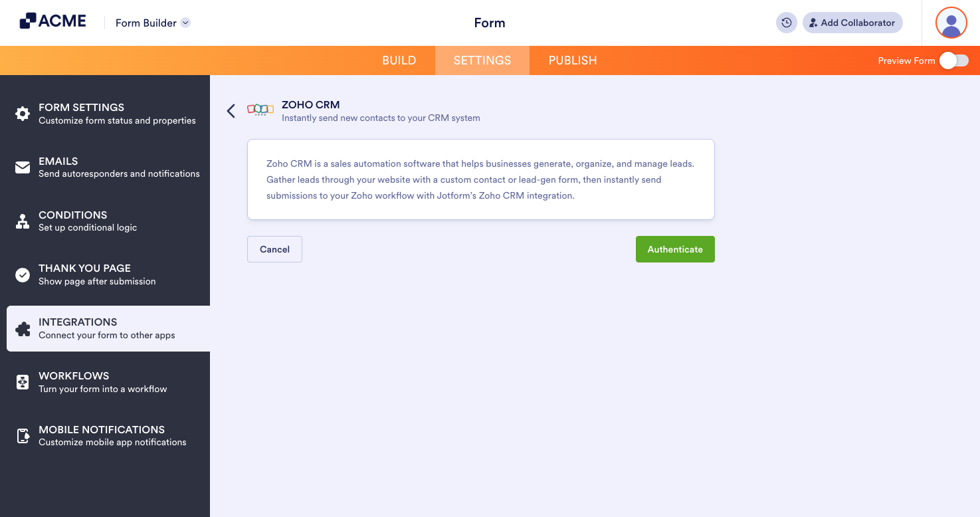
Task: Enable the Preview Form toggle
Action: click(x=954, y=60)
